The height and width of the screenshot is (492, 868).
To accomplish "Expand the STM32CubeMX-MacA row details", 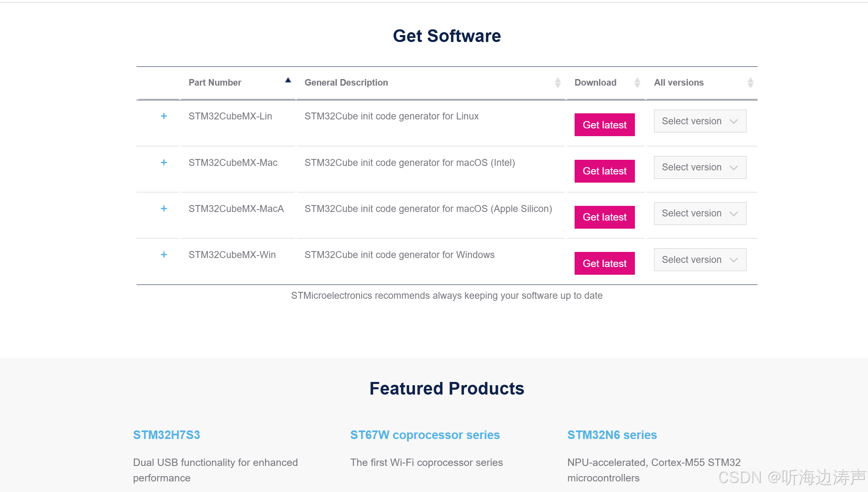I will point(164,209).
